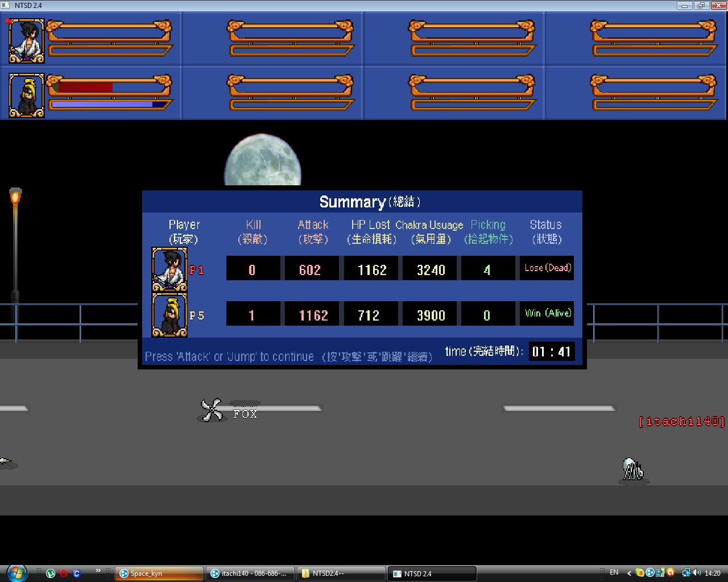The image size is (728, 582).
Task: Click the blue three-dot tray icon
Action: (x=650, y=573)
